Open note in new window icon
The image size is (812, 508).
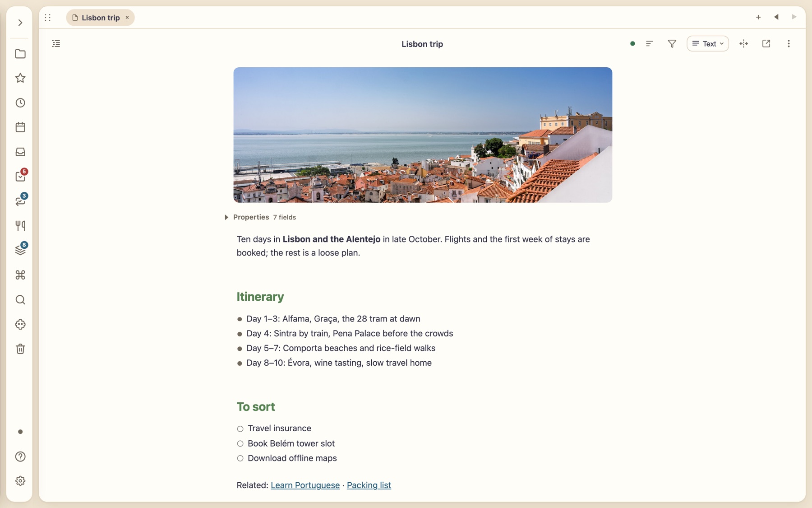766,44
